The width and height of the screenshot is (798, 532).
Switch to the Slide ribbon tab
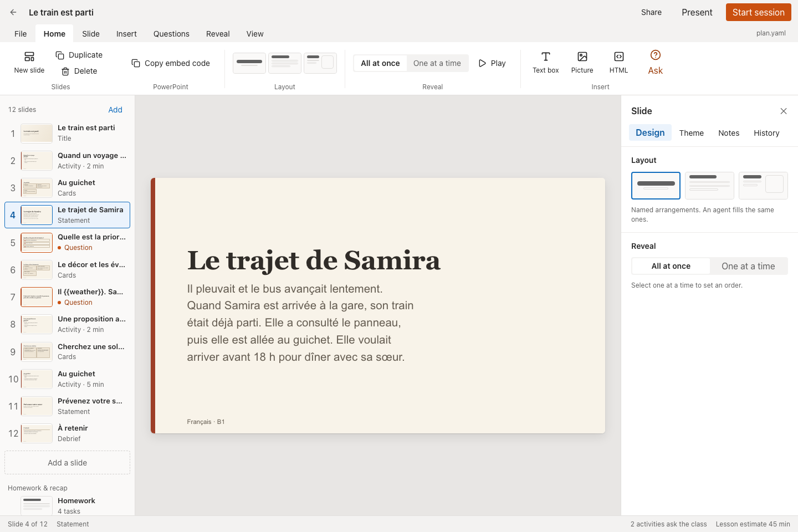(x=91, y=34)
